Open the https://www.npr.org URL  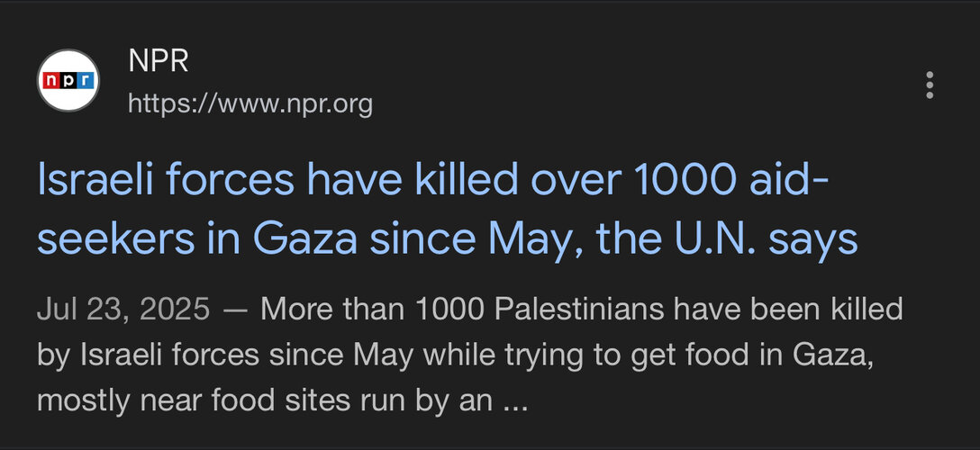[x=250, y=104]
